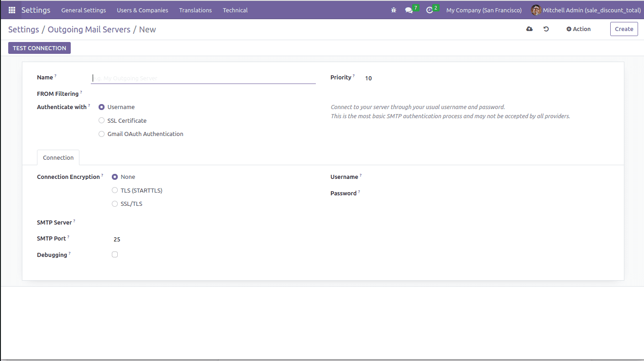Go to Outgoing Mail Servers breadcrumb
The image size is (644, 361).
tap(89, 29)
